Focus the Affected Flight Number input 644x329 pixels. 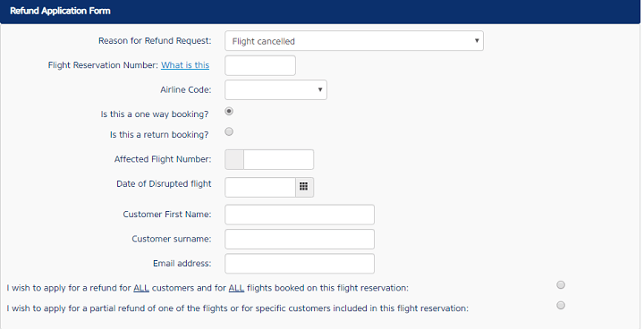tap(278, 159)
